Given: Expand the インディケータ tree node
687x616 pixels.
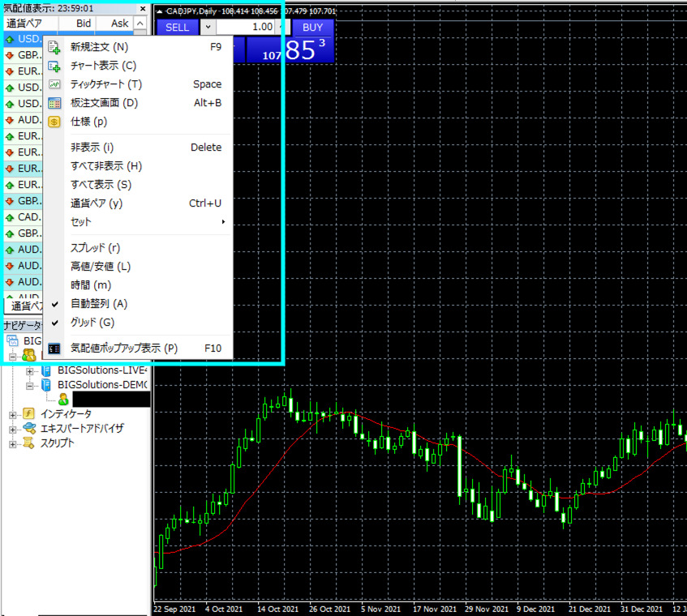Looking at the screenshot, I should pyautogui.click(x=13, y=414).
